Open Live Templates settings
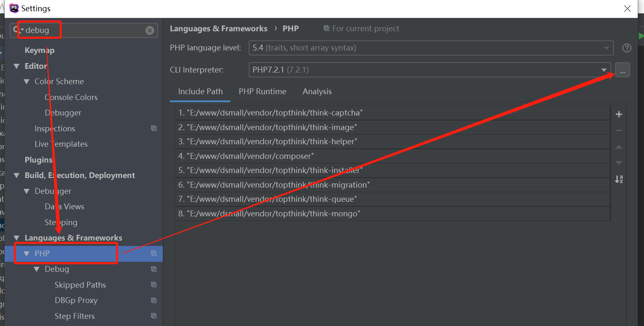This screenshot has width=644, height=326. tap(61, 144)
